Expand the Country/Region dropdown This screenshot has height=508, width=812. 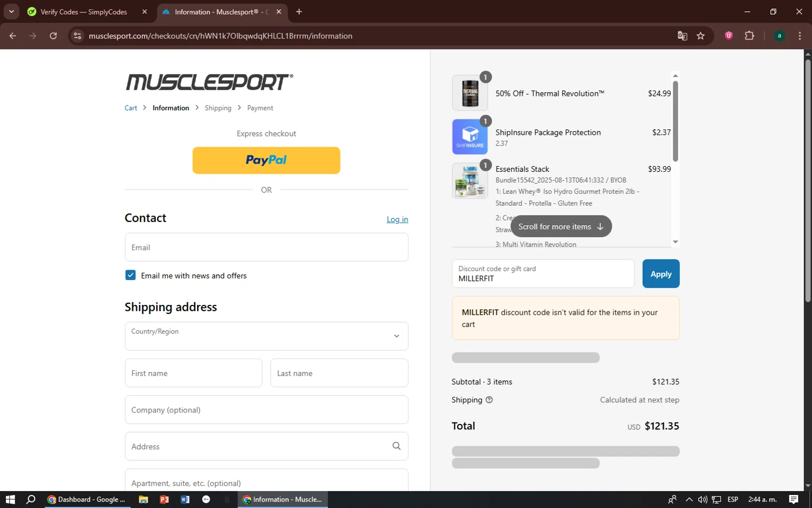pyautogui.click(x=266, y=336)
